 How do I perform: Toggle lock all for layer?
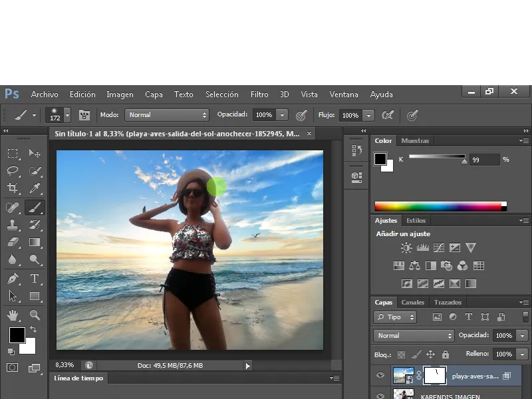click(x=446, y=354)
